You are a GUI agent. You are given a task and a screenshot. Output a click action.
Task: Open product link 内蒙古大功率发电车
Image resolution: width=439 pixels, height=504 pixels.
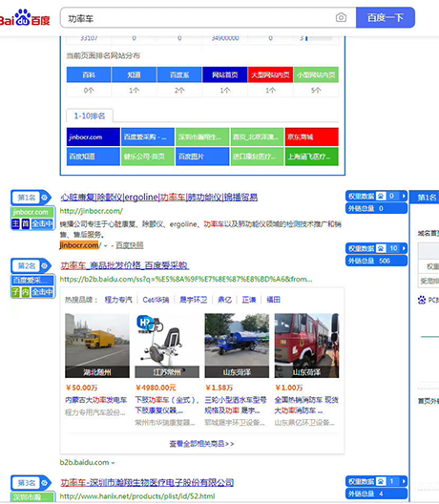point(95,400)
